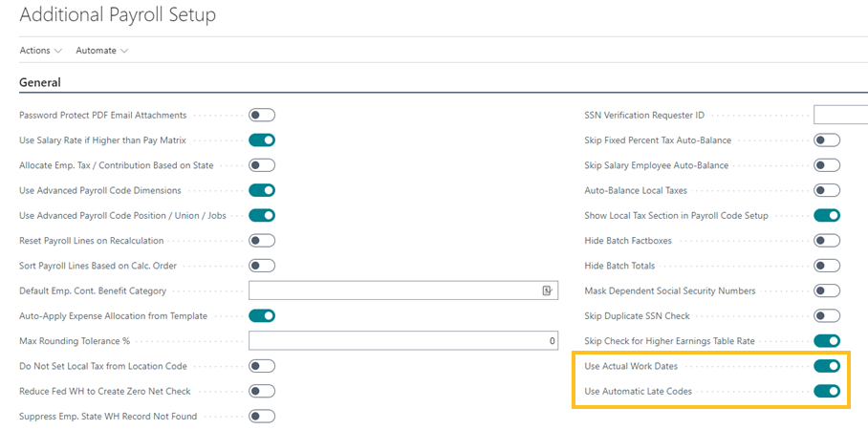Screen dimensions: 868x430
Task: Click the SSN Verification Requester ID field
Action: (x=839, y=116)
